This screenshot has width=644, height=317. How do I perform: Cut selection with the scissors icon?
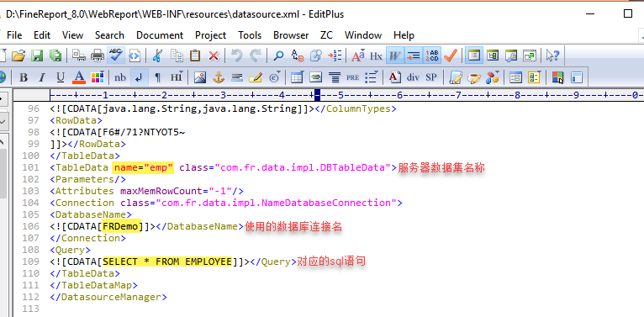pos(156,55)
